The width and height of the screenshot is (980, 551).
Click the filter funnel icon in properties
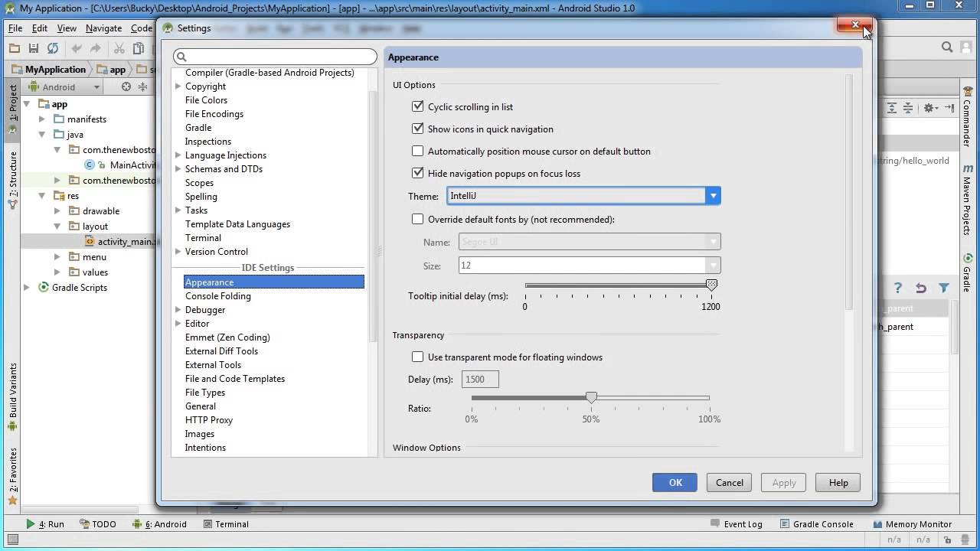pos(944,288)
